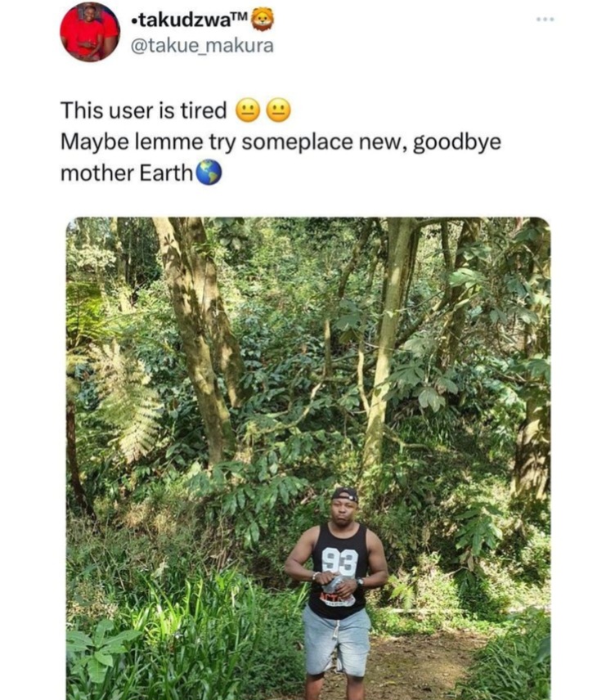
Task: Open the attached forest photo
Action: (x=308, y=459)
